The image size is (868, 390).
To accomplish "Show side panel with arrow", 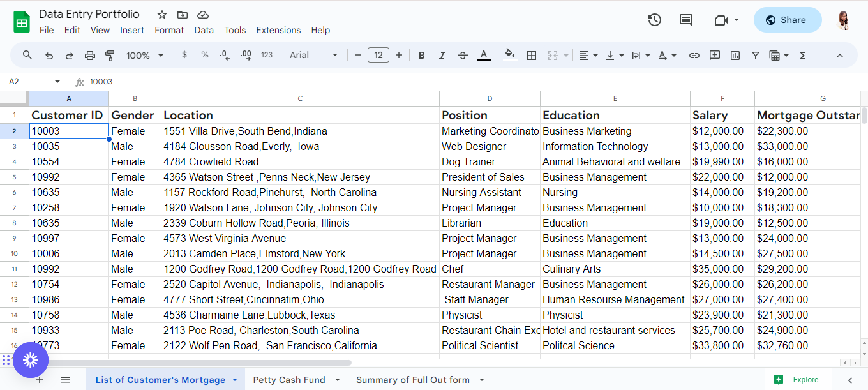I will [x=849, y=380].
